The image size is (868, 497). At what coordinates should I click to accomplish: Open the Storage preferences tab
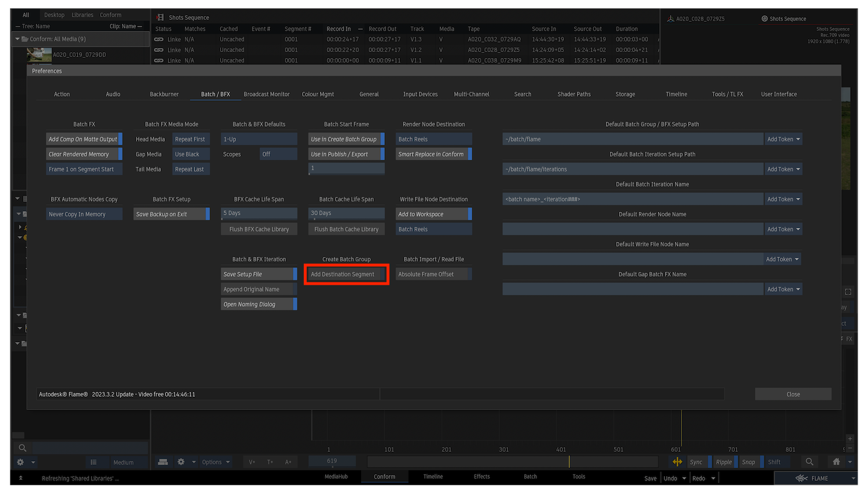point(625,94)
